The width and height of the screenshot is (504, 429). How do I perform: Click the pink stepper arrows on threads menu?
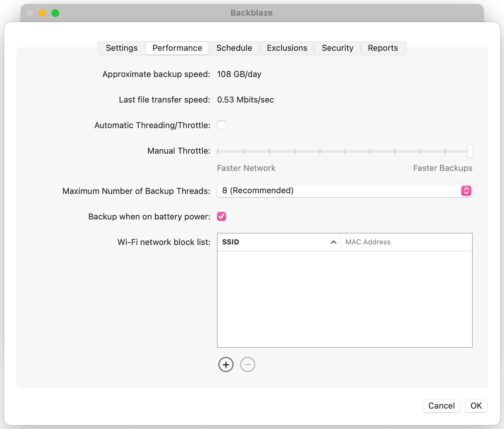pos(466,191)
